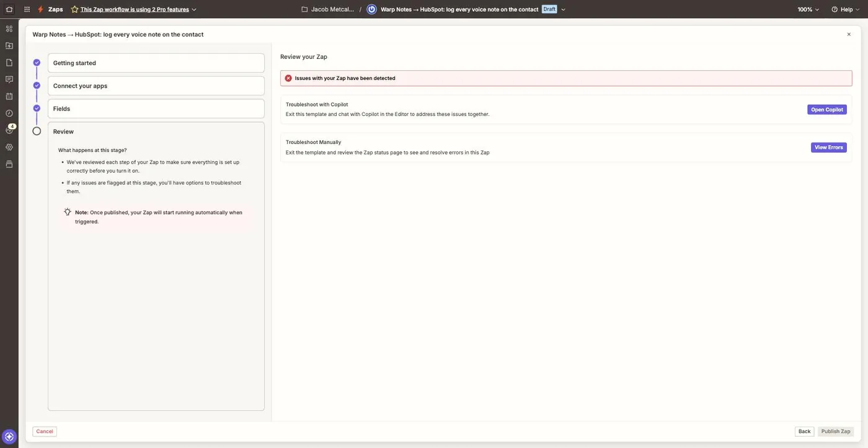This screenshot has width=868, height=448.
Task: Open the sidebar status icon with badge 4
Action: (9, 129)
